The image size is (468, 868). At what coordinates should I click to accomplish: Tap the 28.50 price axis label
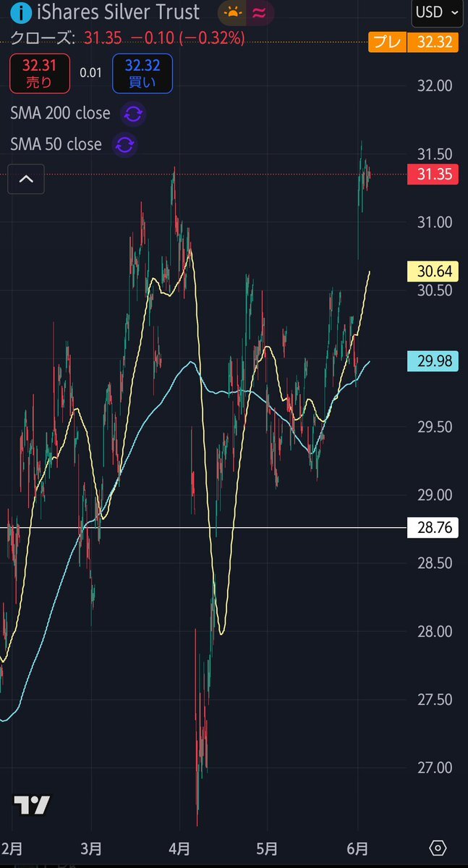pyautogui.click(x=434, y=563)
